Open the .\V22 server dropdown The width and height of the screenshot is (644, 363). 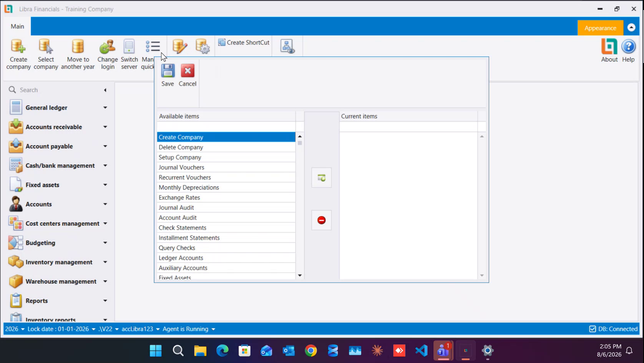109,329
